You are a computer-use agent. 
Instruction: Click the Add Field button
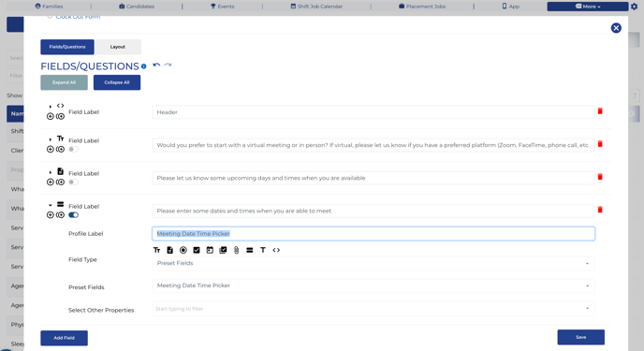tap(64, 338)
